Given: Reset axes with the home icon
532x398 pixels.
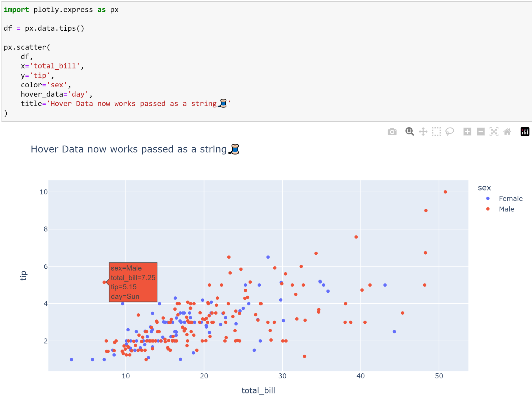Looking at the screenshot, I should (507, 132).
